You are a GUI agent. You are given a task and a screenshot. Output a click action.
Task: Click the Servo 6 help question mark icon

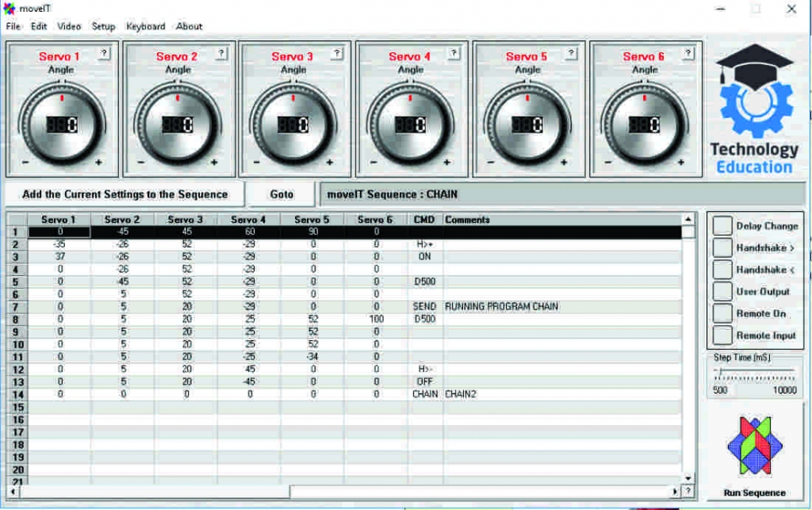click(686, 54)
